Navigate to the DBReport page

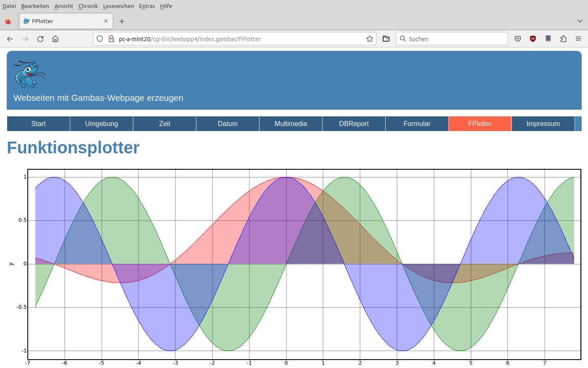pyautogui.click(x=354, y=124)
